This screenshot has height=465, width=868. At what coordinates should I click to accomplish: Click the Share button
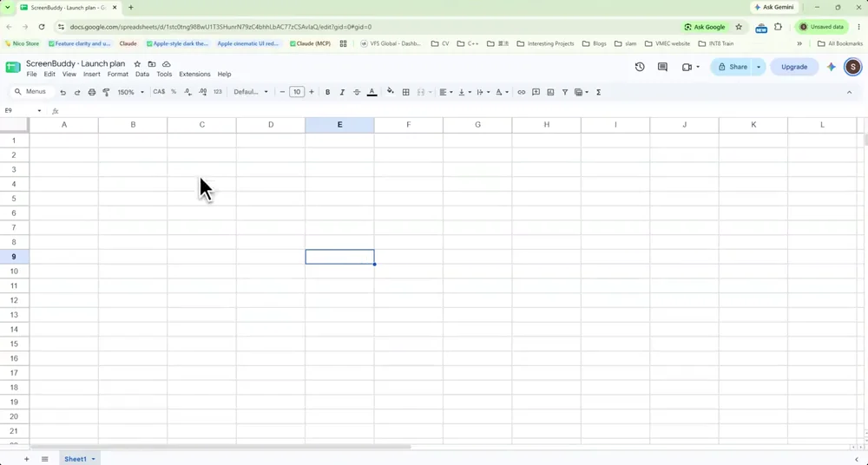[733, 67]
